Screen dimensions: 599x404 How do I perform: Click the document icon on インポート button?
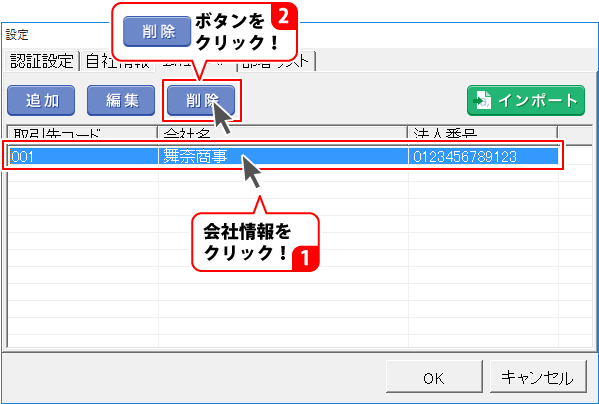pyautogui.click(x=482, y=100)
